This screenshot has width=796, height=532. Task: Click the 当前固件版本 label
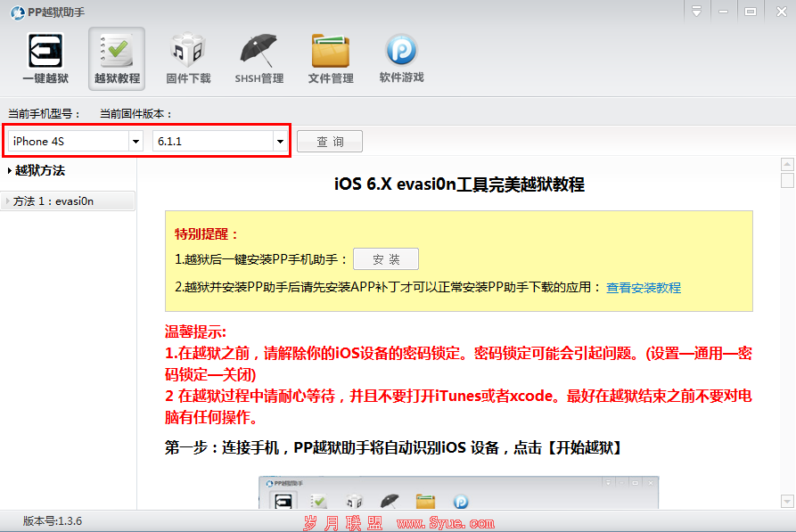(x=135, y=114)
